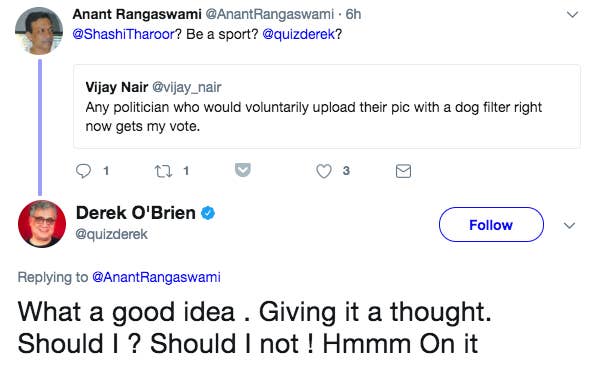Click the Pocket save icon
Viewport: 592px width, 373px height.
point(243,170)
